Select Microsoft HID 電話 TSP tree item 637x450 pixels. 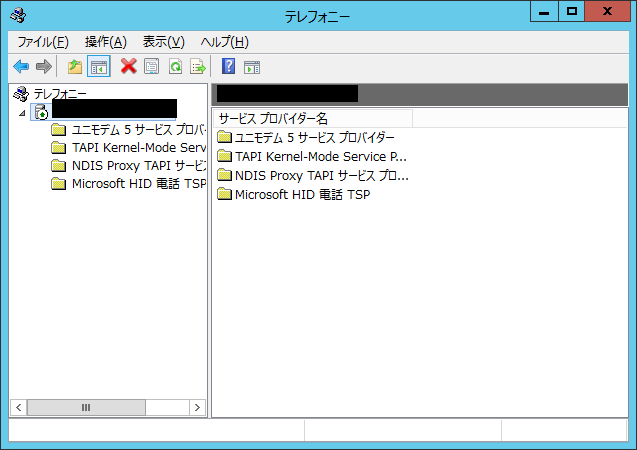(139, 184)
